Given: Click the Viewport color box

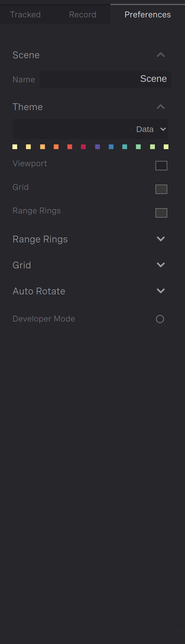Looking at the screenshot, I should click(x=161, y=166).
